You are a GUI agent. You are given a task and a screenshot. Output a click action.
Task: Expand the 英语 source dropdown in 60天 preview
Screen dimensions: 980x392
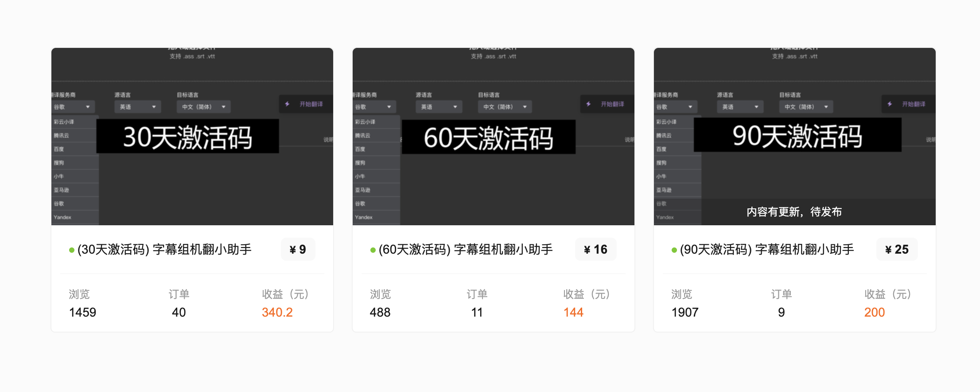[439, 107]
